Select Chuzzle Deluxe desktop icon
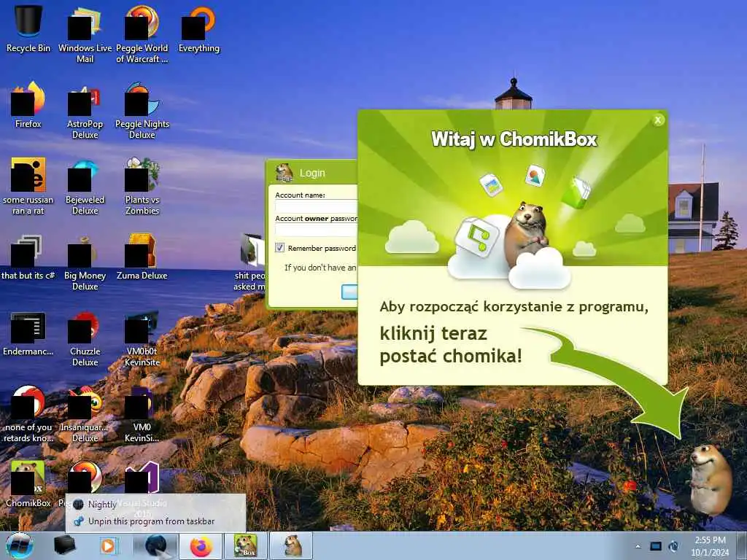Viewport: 747px width, 560px height. (x=85, y=338)
